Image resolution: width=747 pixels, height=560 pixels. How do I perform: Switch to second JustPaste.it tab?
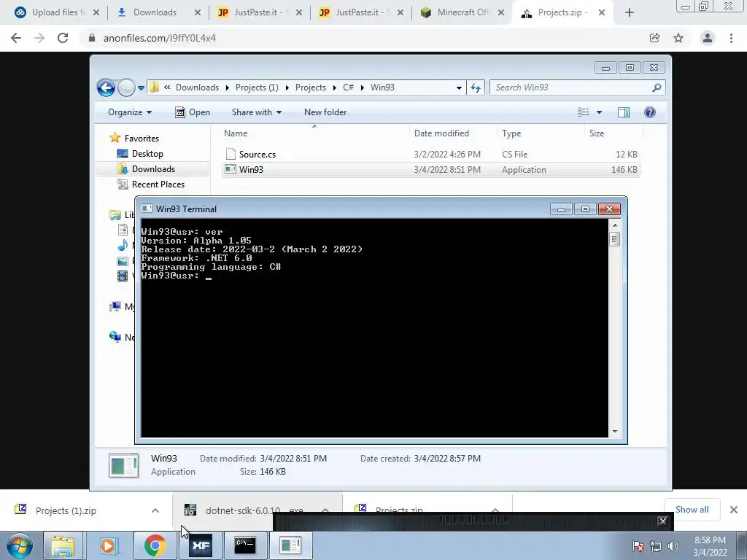pos(357,12)
